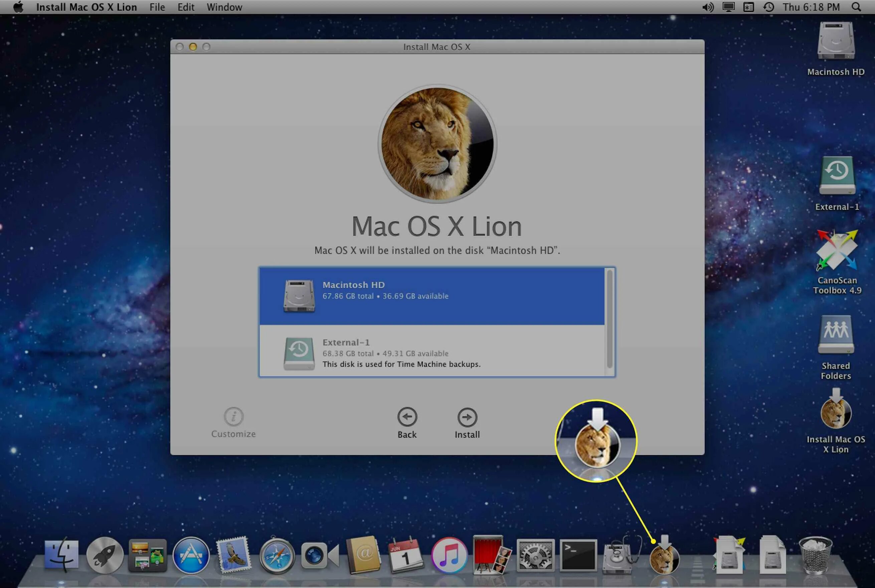Open the Window menu
The image size is (875, 588).
224,7
